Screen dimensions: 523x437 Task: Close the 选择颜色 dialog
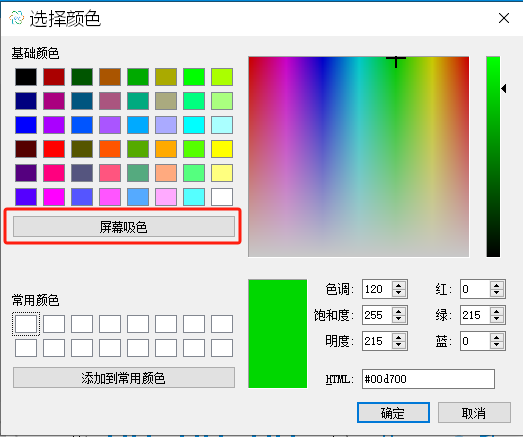(x=504, y=18)
